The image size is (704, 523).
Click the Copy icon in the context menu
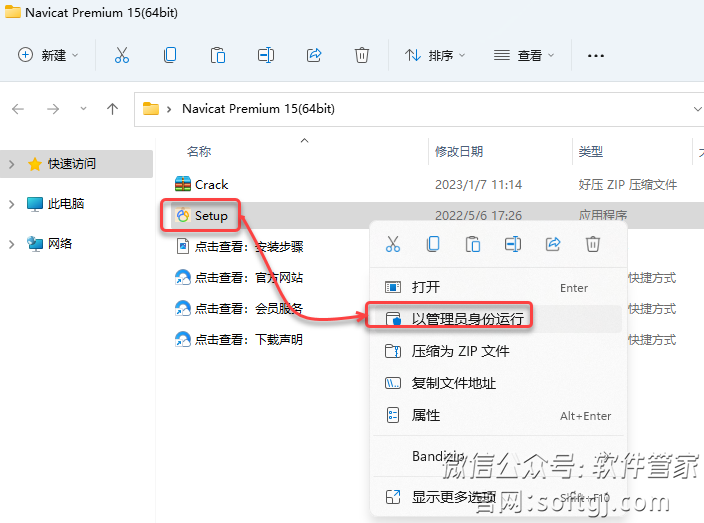point(433,244)
